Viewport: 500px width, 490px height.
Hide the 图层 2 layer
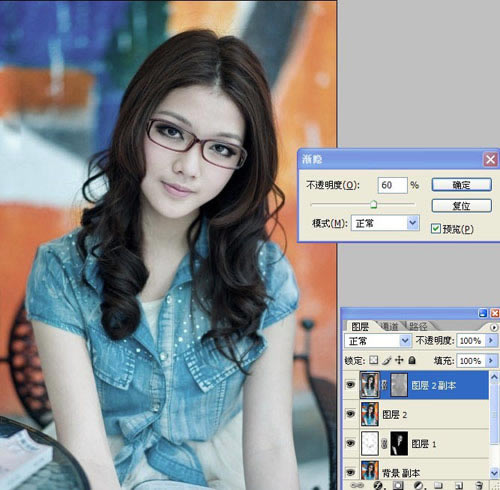(x=350, y=414)
